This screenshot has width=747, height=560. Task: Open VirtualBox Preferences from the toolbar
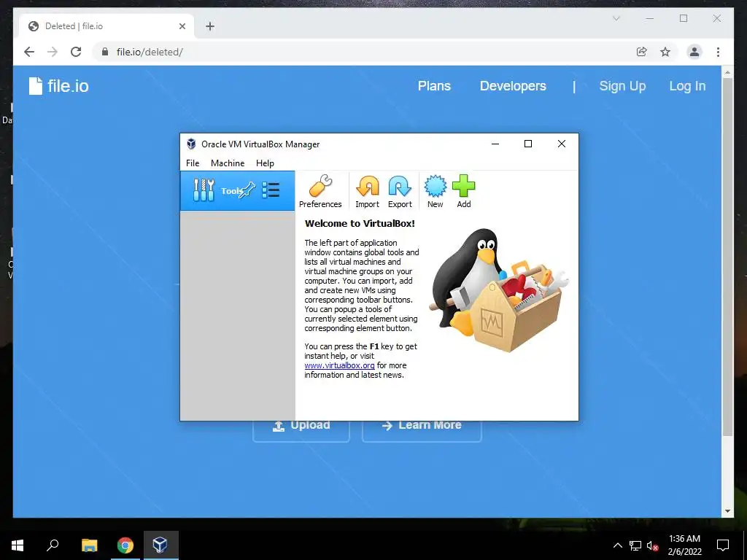(x=320, y=192)
